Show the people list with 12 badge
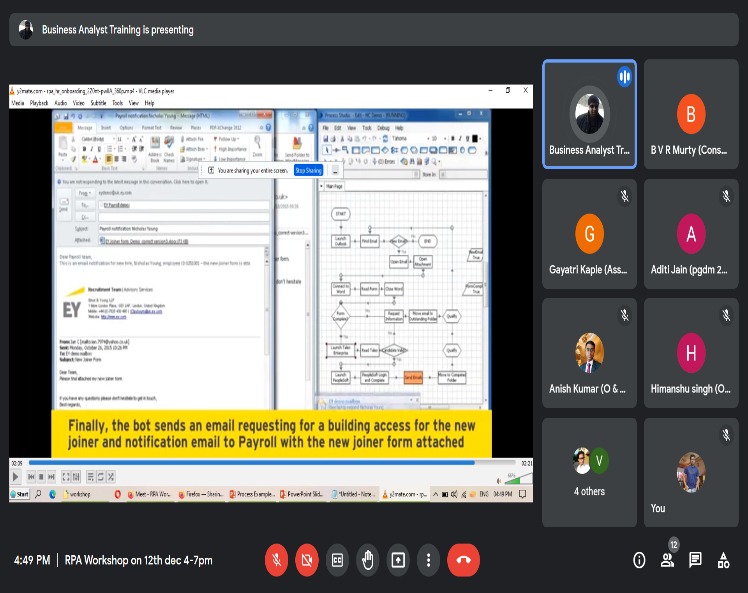 click(x=667, y=560)
